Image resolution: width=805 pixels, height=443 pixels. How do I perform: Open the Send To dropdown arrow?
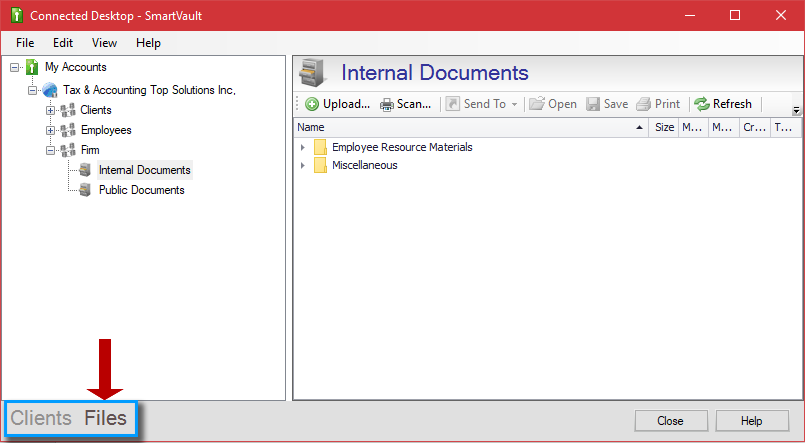point(514,104)
